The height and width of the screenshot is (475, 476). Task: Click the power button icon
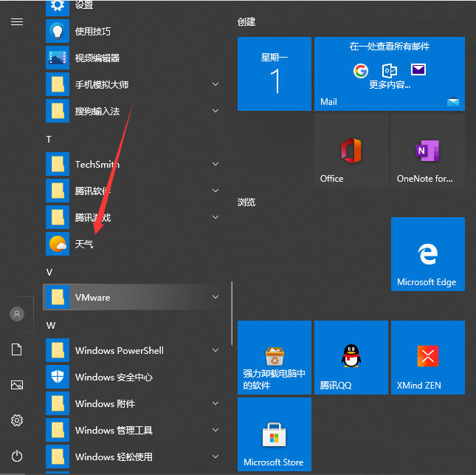pos(17,456)
